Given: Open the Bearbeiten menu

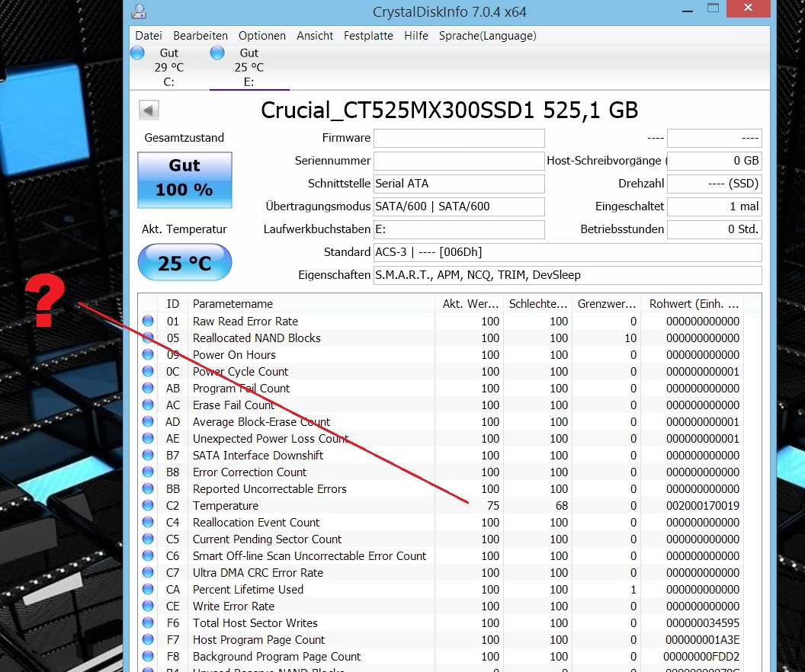Looking at the screenshot, I should [200, 35].
